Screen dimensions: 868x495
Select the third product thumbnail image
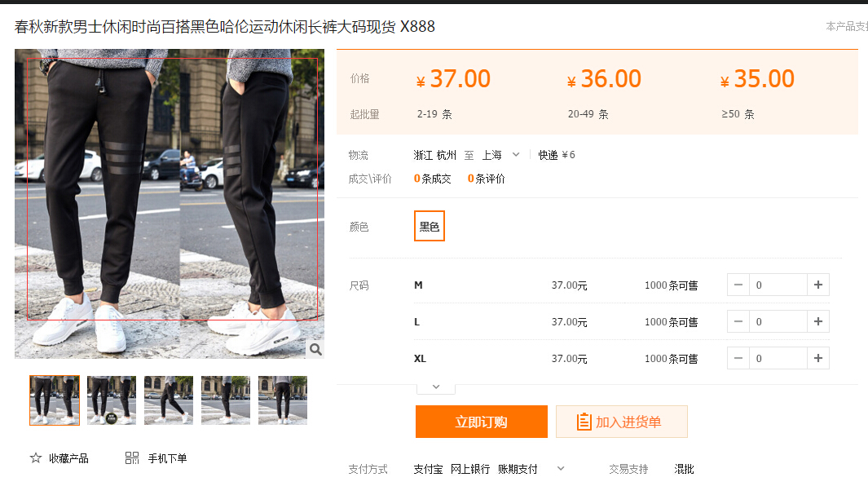pos(169,400)
